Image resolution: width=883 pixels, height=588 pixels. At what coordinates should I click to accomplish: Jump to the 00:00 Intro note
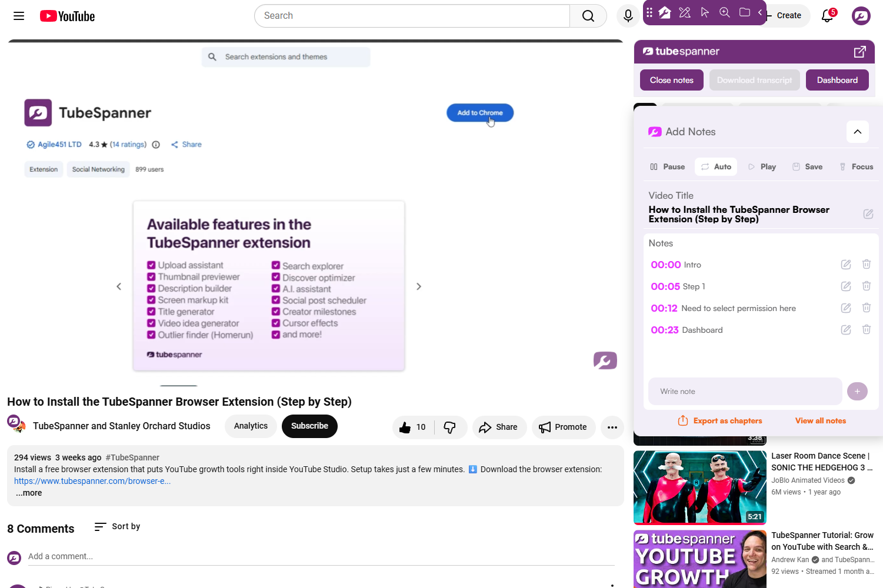[x=666, y=265]
